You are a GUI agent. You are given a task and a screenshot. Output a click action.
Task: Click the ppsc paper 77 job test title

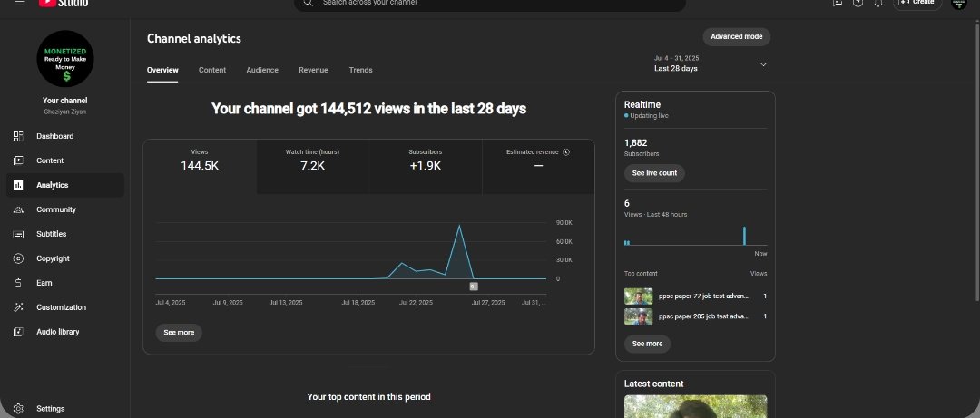tap(703, 296)
